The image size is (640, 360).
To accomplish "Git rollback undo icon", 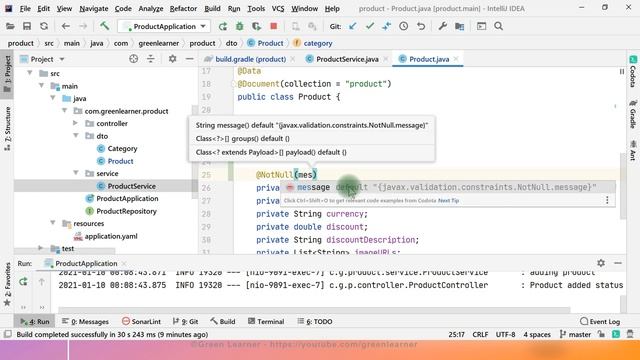I will (421, 27).
